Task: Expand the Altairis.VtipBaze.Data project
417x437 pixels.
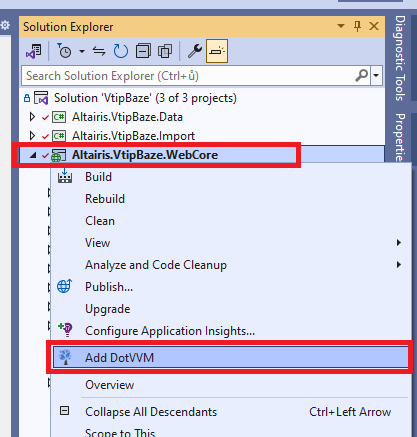Action: (32, 117)
